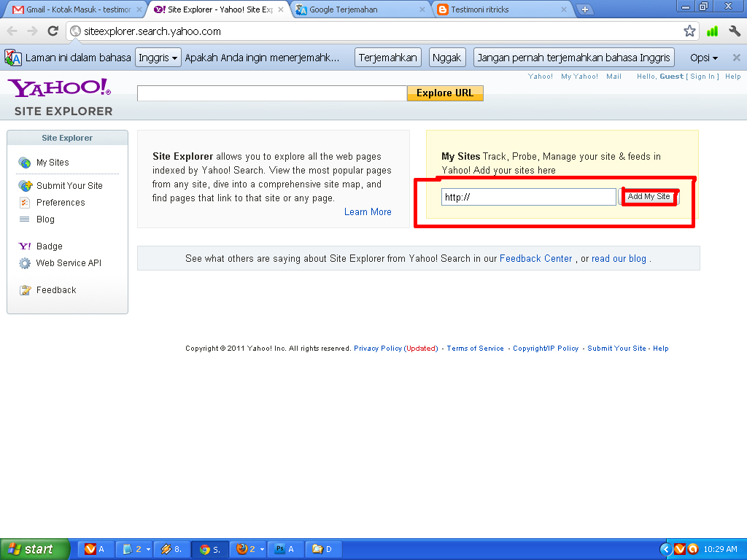Click the taskbar clock 10:29 AM
Image resolution: width=747 pixels, height=560 pixels.
click(720, 550)
